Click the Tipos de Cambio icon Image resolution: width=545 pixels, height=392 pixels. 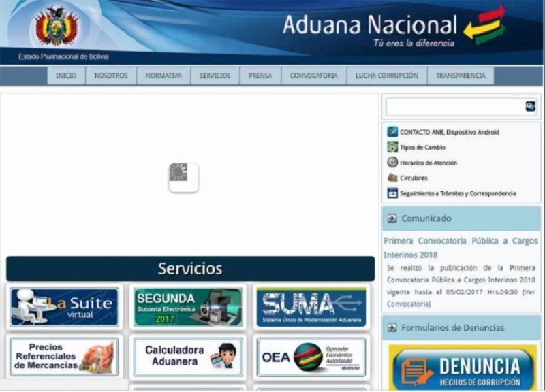click(392, 147)
